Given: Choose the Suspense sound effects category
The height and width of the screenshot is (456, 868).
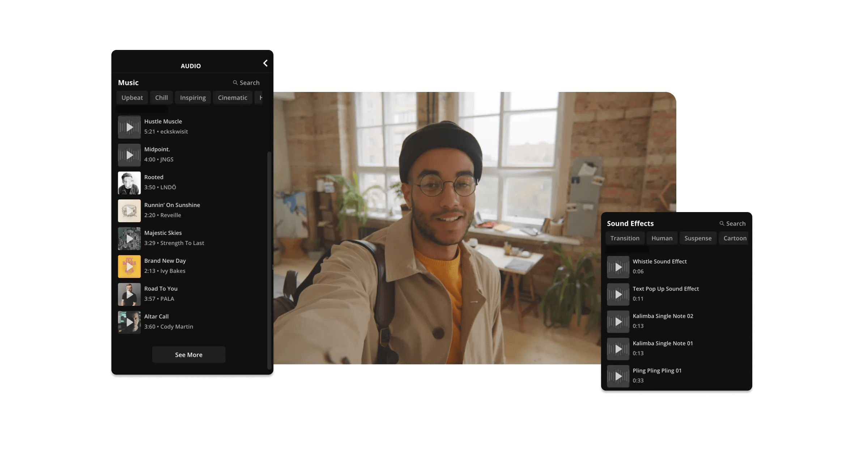Looking at the screenshot, I should coord(698,238).
